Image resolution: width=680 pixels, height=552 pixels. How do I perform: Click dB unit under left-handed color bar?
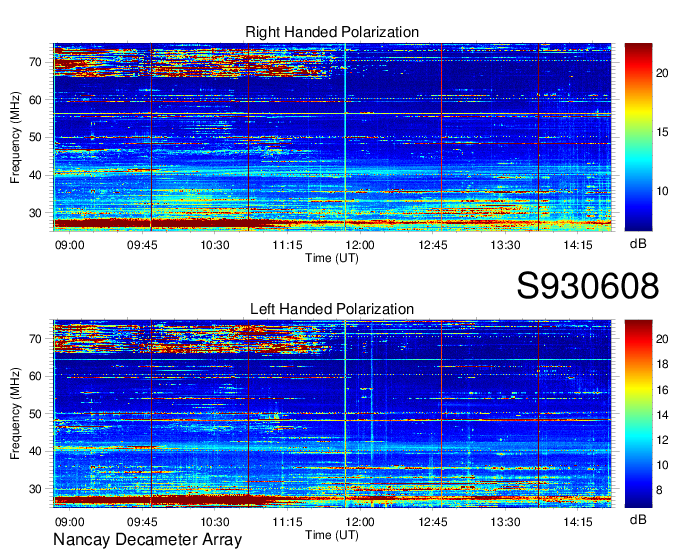(638, 519)
